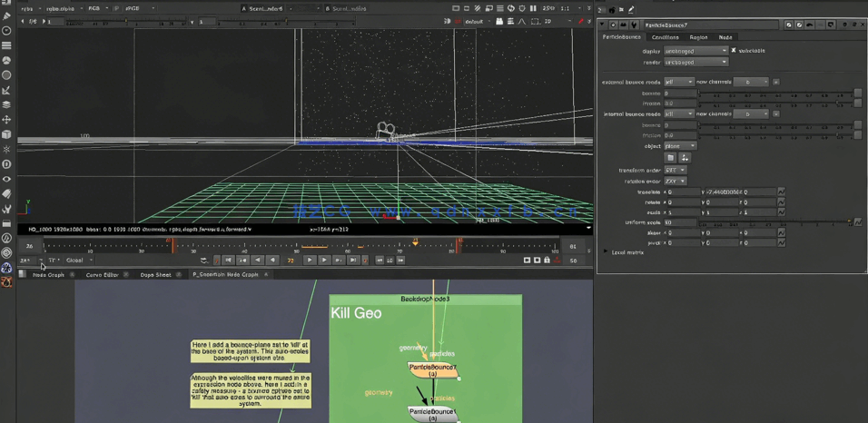Click the uniform scale slider track
Viewport: 868px width, 423px height.
tap(772, 222)
